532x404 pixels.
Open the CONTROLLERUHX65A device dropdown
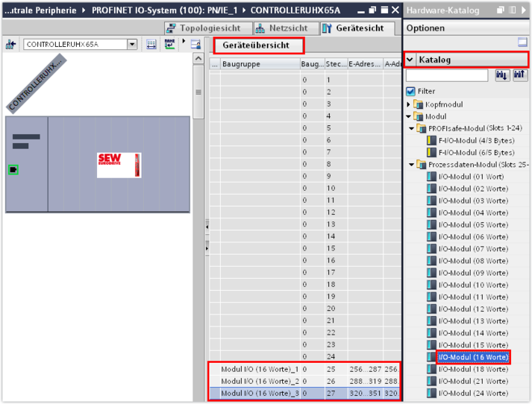click(x=132, y=45)
